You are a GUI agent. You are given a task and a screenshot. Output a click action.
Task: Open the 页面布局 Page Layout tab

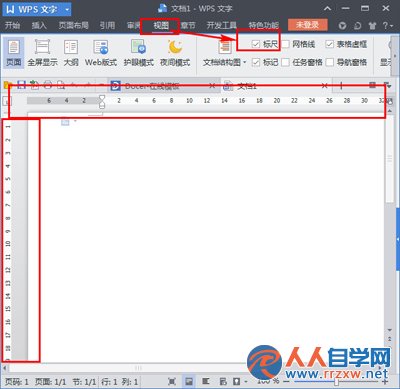pyautogui.click(x=74, y=25)
